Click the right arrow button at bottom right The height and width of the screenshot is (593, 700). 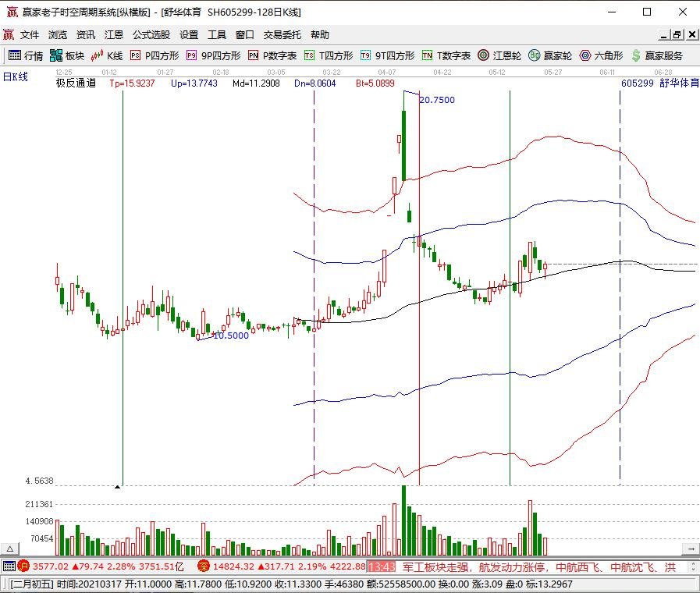(691, 549)
